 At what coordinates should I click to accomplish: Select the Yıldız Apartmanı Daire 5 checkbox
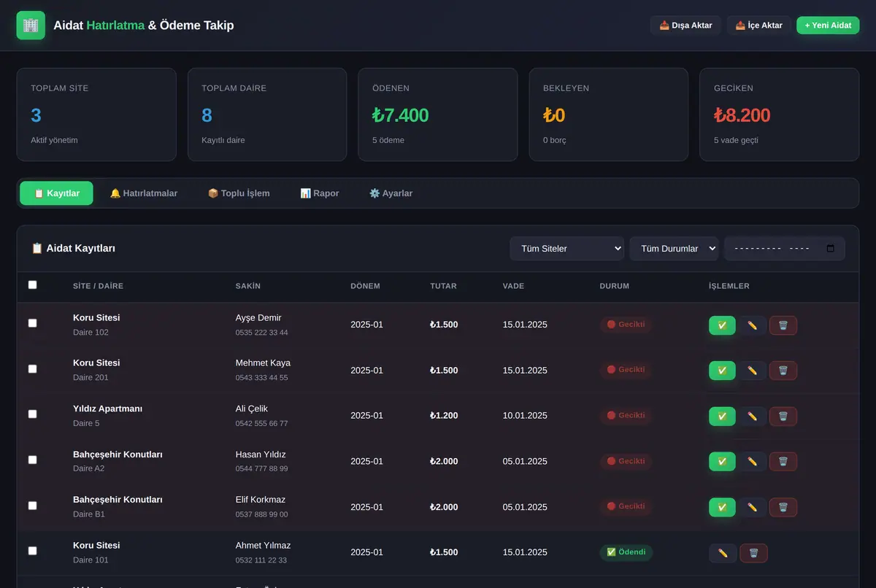(x=32, y=414)
